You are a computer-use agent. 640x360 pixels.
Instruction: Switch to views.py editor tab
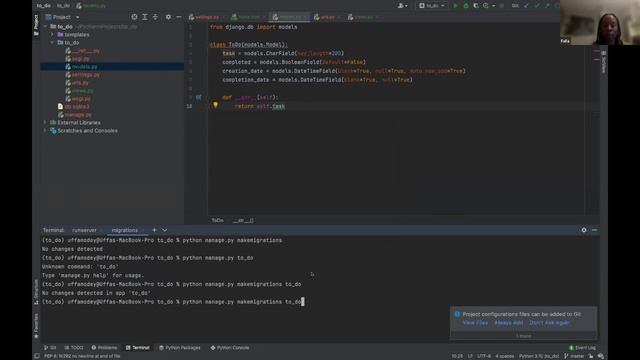click(363, 17)
